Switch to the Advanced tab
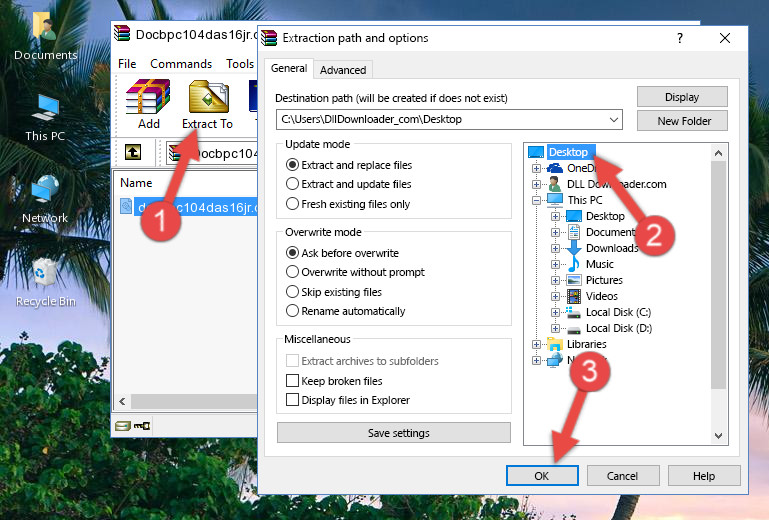Screen dimensions: 769x520 pyautogui.click(x=343, y=70)
